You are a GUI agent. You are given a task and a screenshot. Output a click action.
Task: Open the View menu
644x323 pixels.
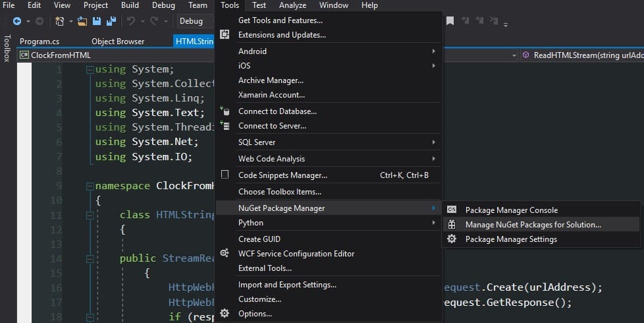tap(62, 5)
